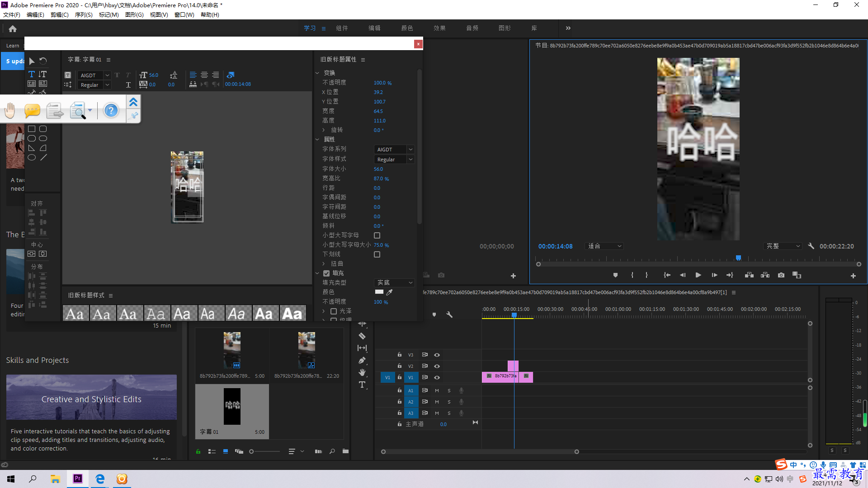The width and height of the screenshot is (868, 488).
Task: Align the title text right
Action: point(216,75)
